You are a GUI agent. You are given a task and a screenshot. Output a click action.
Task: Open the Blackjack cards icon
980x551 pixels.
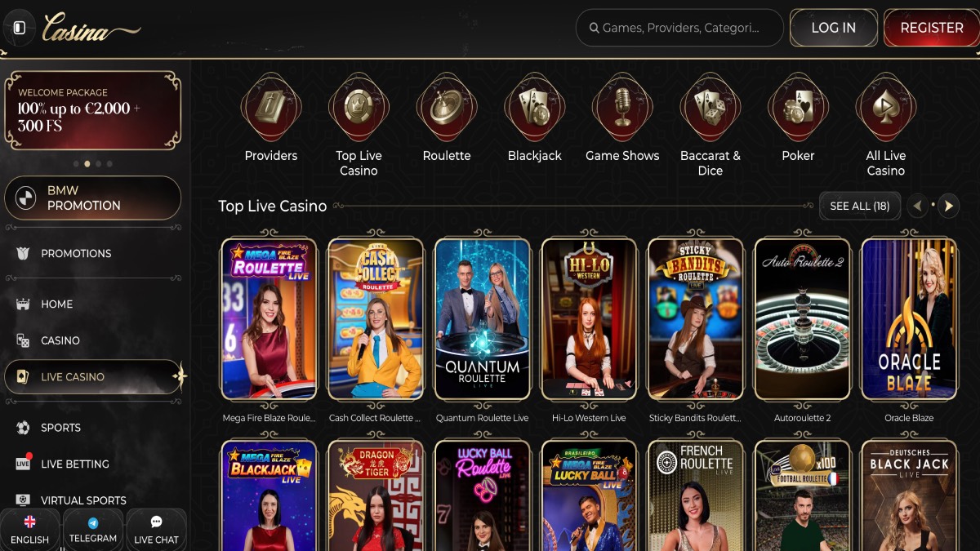point(535,107)
